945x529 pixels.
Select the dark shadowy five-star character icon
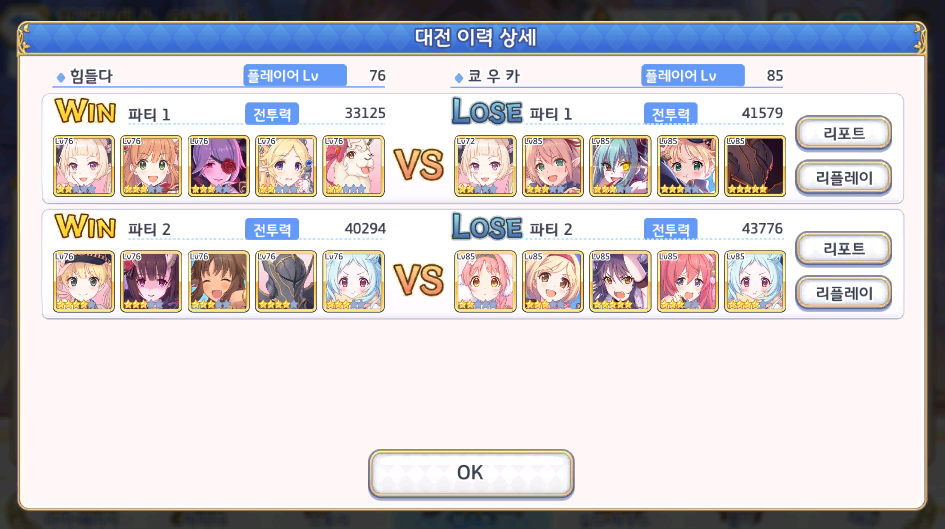[755, 166]
